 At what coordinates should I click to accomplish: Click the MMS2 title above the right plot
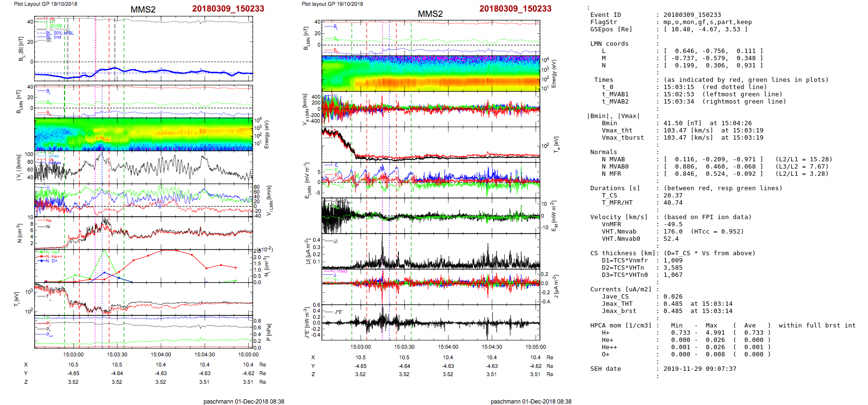(x=430, y=14)
